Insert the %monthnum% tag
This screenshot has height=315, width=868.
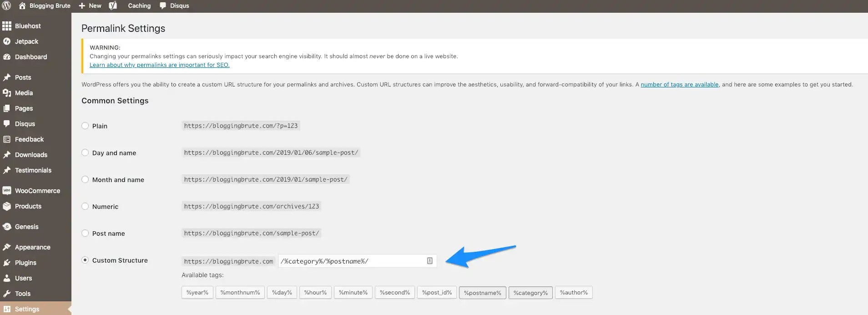pos(240,293)
